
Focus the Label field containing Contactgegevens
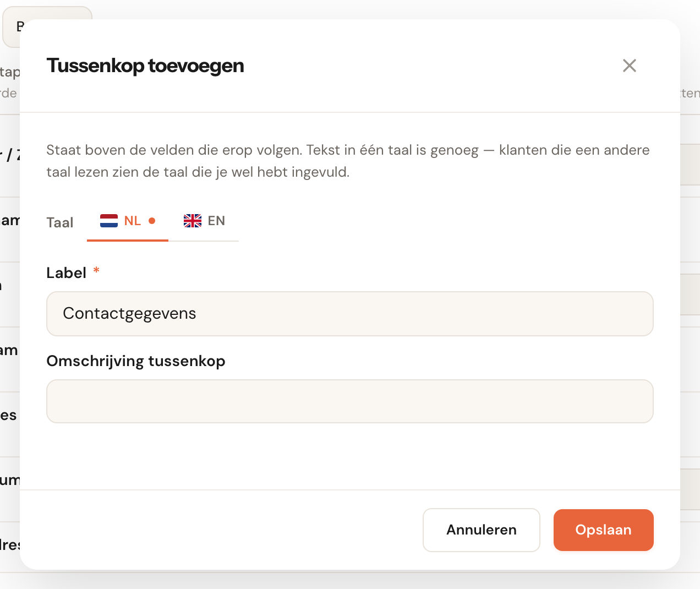(x=350, y=314)
